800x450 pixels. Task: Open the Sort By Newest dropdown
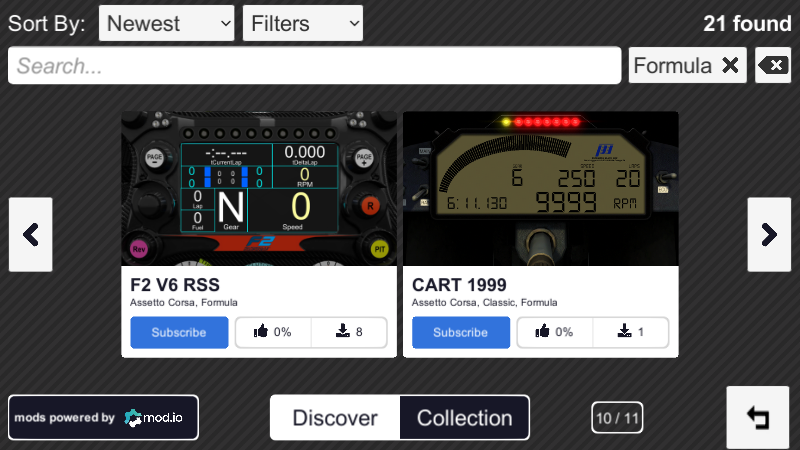point(166,23)
